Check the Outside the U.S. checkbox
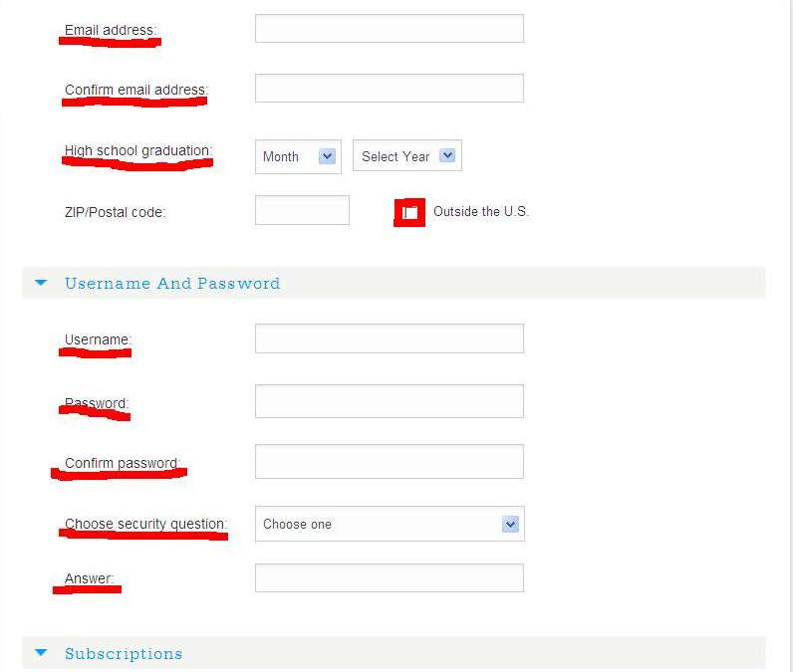793x672 pixels. pos(409,213)
